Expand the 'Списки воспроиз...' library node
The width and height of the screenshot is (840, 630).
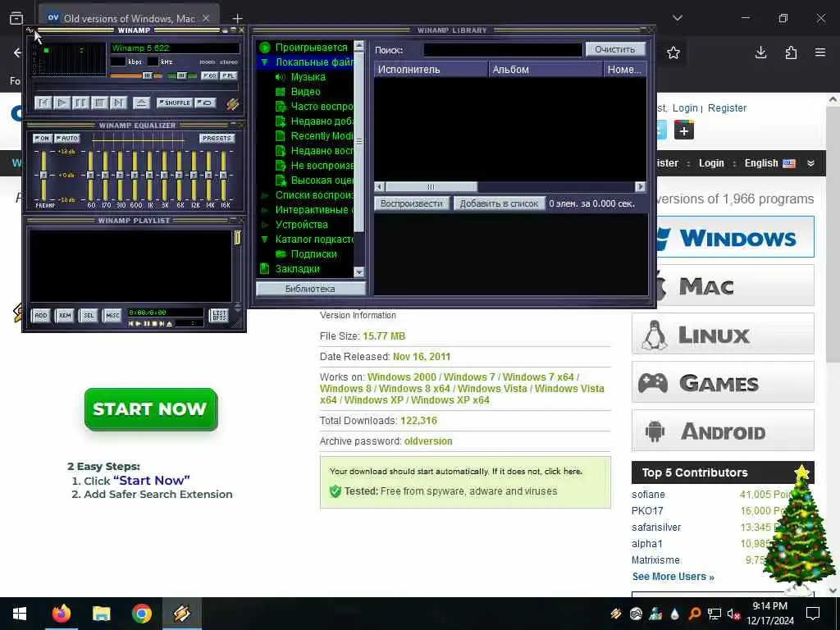[x=264, y=195]
